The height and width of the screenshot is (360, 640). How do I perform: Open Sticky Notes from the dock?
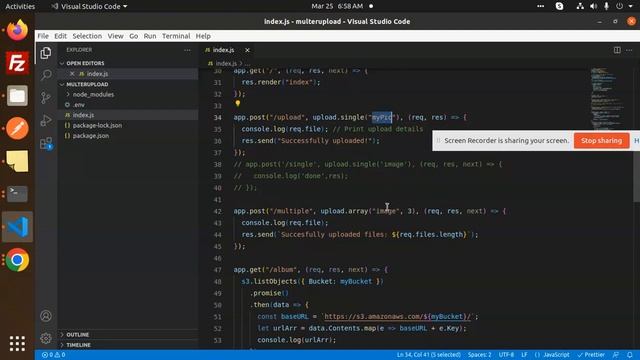[x=17, y=161]
